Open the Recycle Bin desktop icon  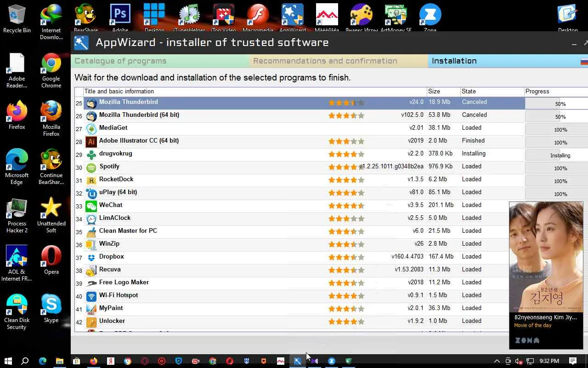coord(17,18)
